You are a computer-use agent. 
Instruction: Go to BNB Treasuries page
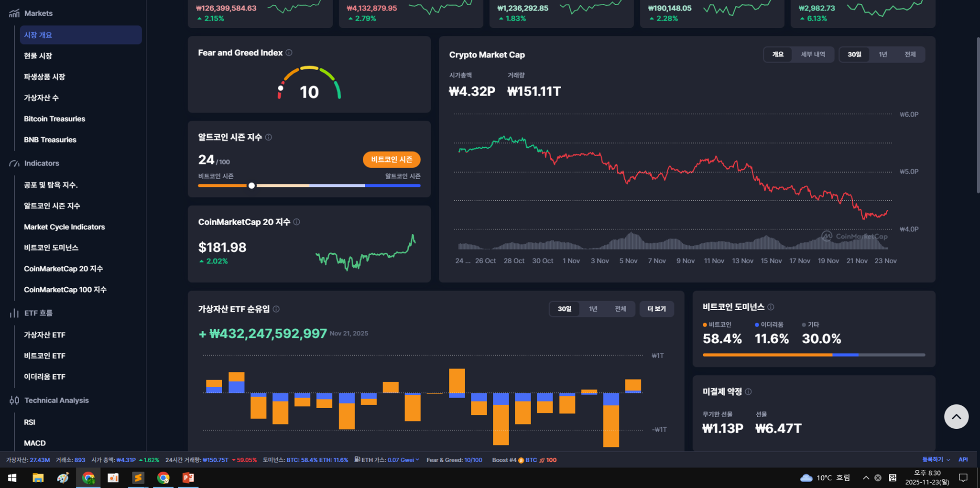coord(50,140)
